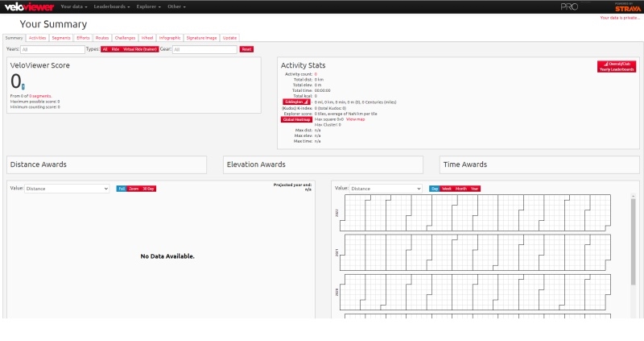Click the Activity count value link
The height and width of the screenshot is (341, 644).
(316, 74)
